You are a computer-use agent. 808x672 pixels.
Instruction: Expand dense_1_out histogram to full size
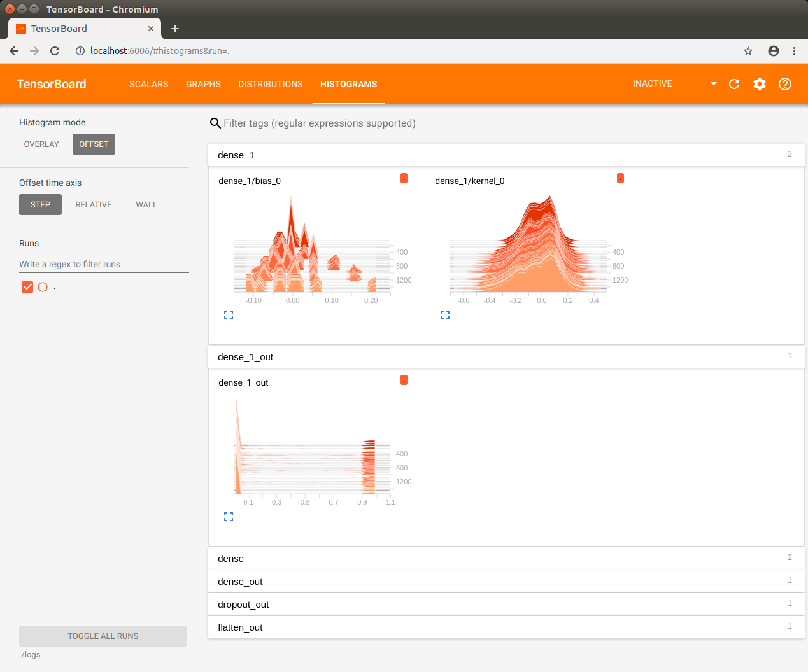[229, 517]
